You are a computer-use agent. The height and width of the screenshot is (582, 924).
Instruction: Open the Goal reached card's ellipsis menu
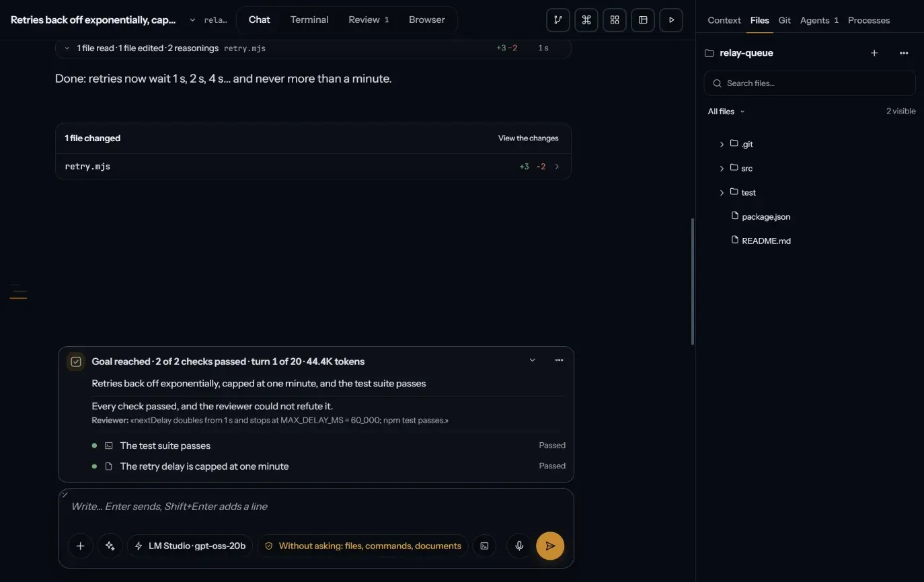point(559,360)
